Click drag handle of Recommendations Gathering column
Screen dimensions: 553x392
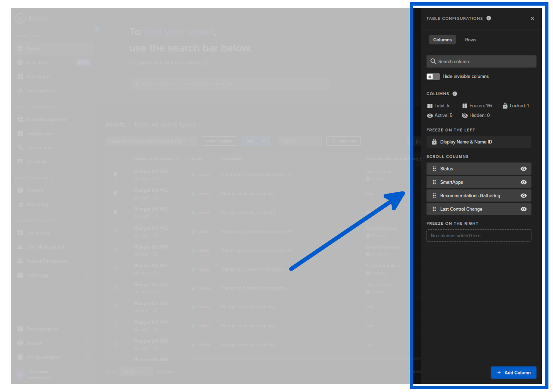[434, 196]
